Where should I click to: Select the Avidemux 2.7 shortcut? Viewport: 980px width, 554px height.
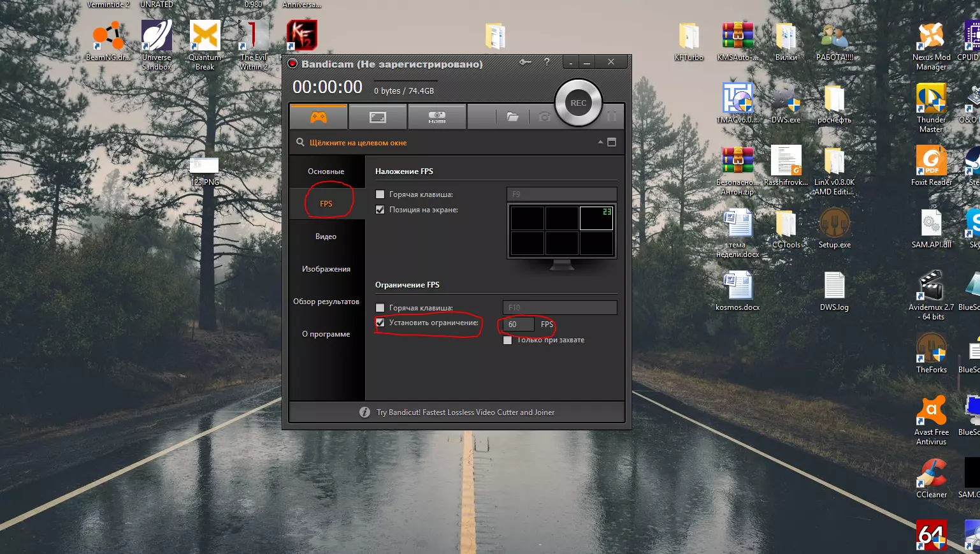tap(932, 296)
